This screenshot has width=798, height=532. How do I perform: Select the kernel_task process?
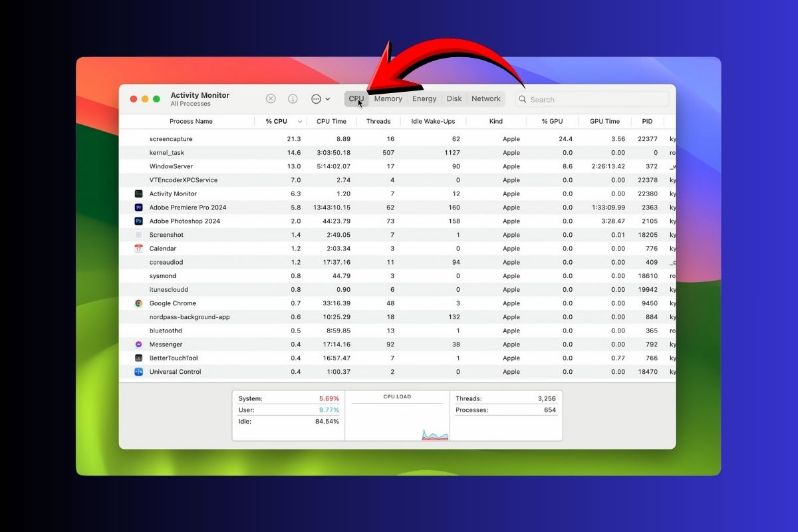click(167, 153)
